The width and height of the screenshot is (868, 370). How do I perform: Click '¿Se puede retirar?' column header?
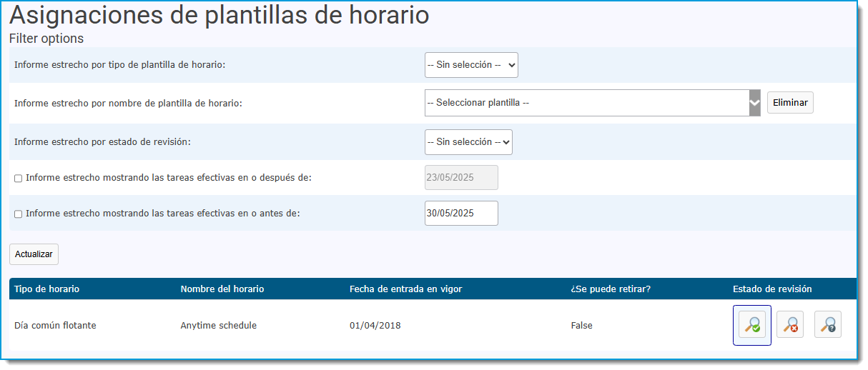click(611, 289)
